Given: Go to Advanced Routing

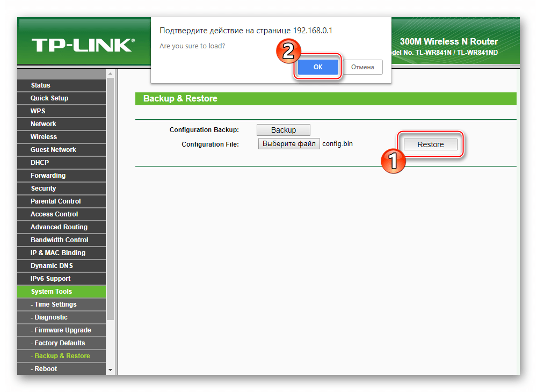Looking at the screenshot, I should coord(61,227).
